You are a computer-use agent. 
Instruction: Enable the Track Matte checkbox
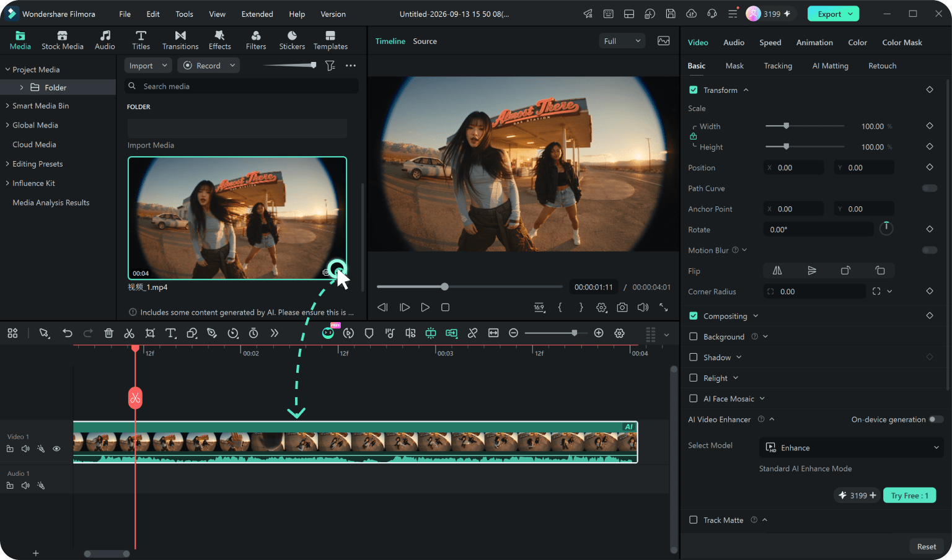click(694, 520)
